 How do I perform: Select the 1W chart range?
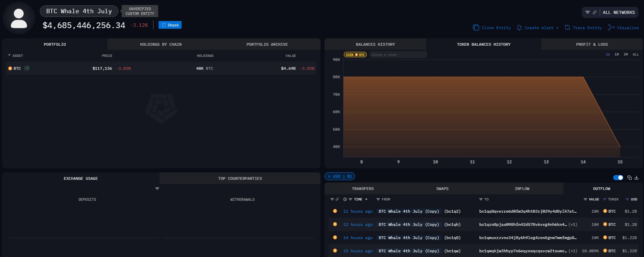(607, 54)
